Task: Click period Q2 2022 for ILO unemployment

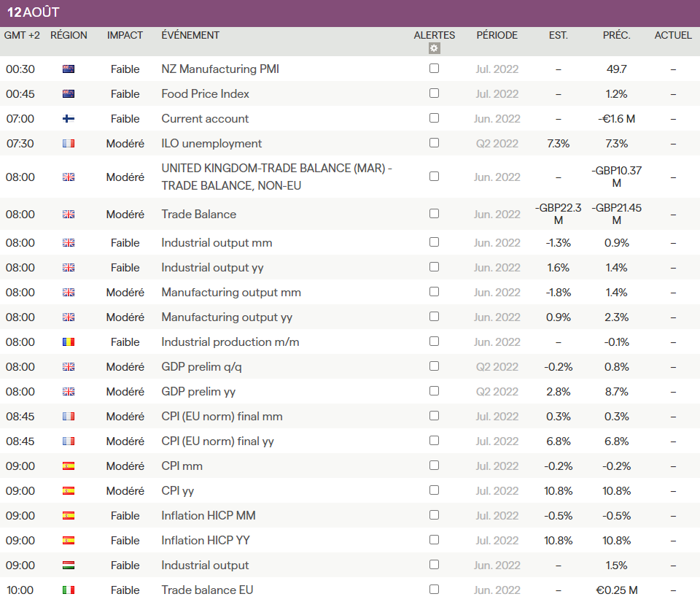Action: click(497, 143)
